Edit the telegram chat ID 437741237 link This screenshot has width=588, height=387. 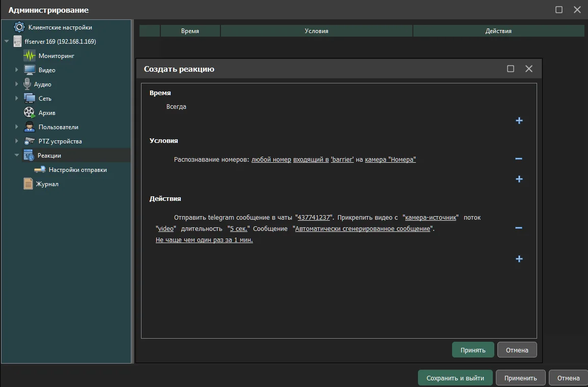point(314,218)
